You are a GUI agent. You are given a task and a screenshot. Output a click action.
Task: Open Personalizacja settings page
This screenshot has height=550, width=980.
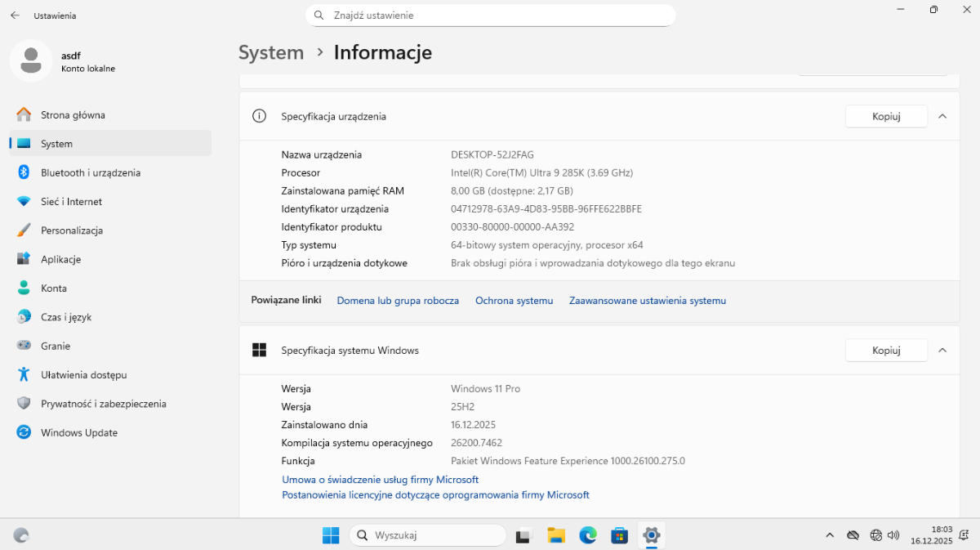[71, 230]
